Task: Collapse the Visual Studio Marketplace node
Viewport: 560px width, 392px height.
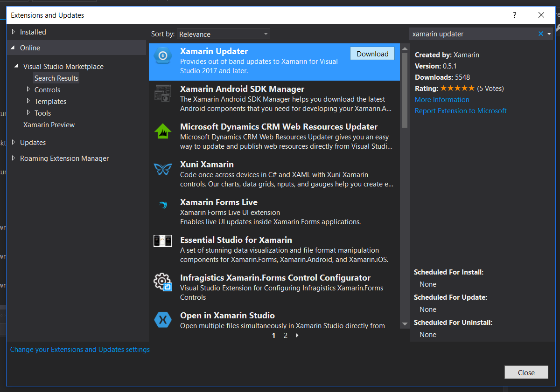Action: pos(17,67)
